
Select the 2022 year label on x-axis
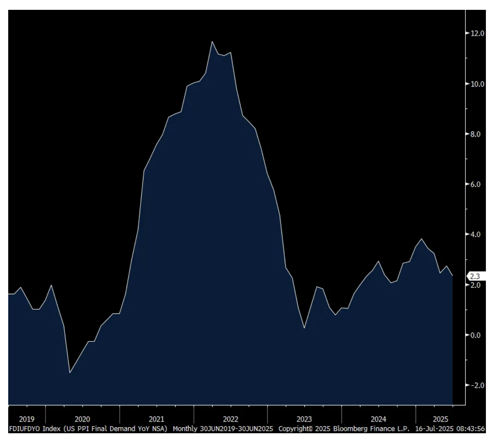click(x=231, y=419)
